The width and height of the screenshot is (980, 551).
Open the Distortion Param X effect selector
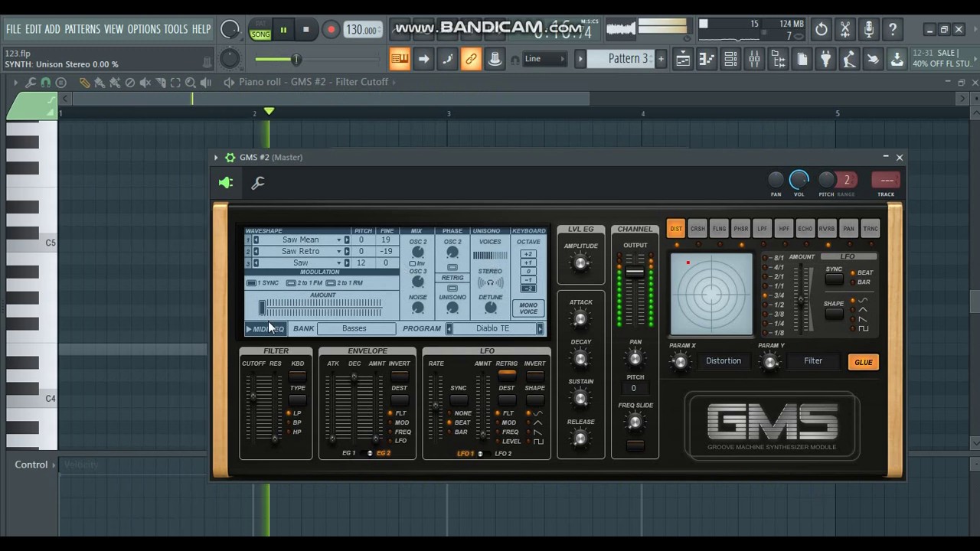724,361
